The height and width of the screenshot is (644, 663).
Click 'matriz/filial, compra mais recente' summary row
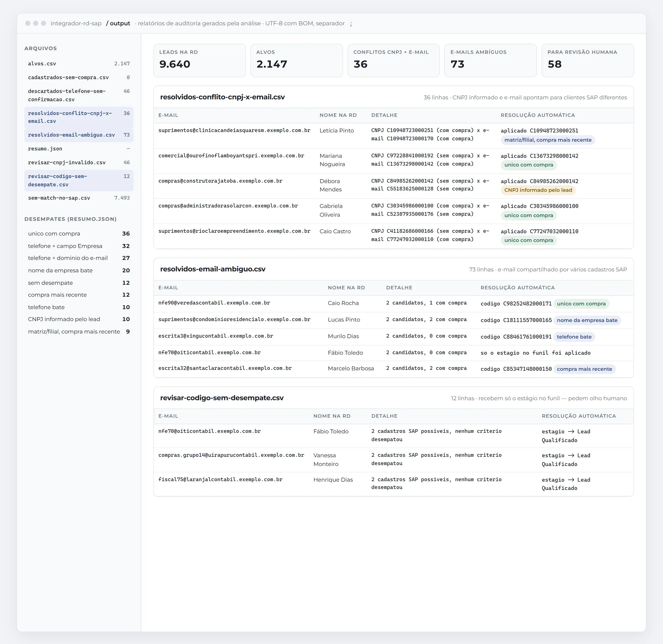(x=79, y=332)
